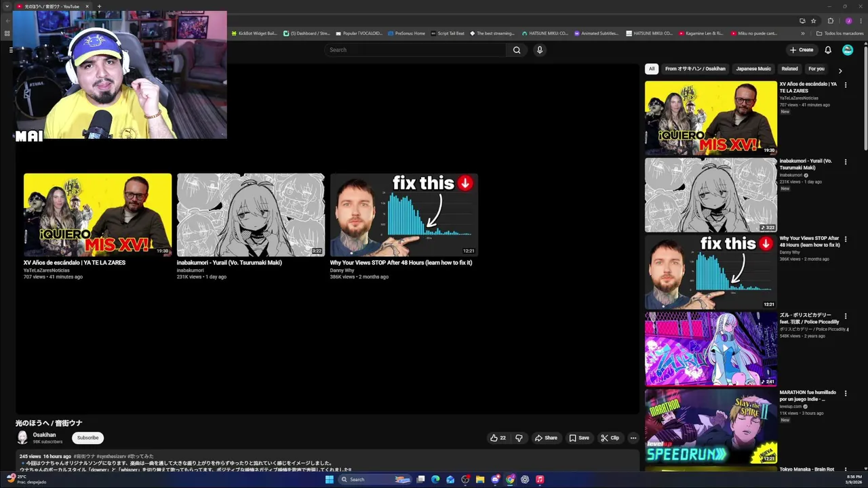The height and width of the screenshot is (488, 868).
Task: Click endscreen channel name 'Danny Why'
Action: [x=342, y=270]
